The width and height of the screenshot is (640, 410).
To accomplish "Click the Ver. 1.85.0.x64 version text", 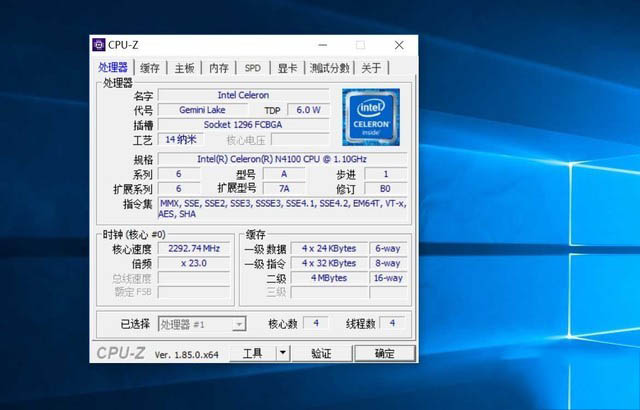I will pyautogui.click(x=187, y=355).
